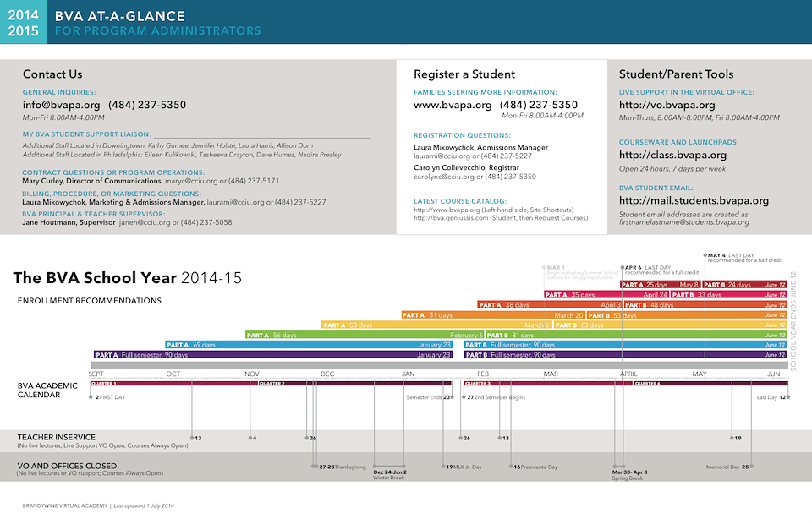Click the Thanksgiving 27-28 closure marker

pos(342,467)
